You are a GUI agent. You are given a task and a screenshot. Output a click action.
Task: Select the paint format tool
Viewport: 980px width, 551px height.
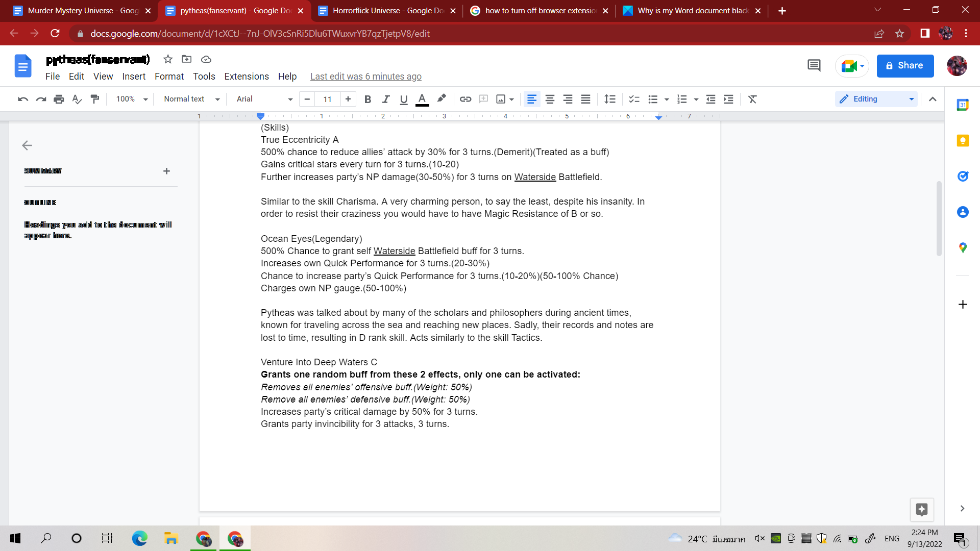pyautogui.click(x=95, y=99)
